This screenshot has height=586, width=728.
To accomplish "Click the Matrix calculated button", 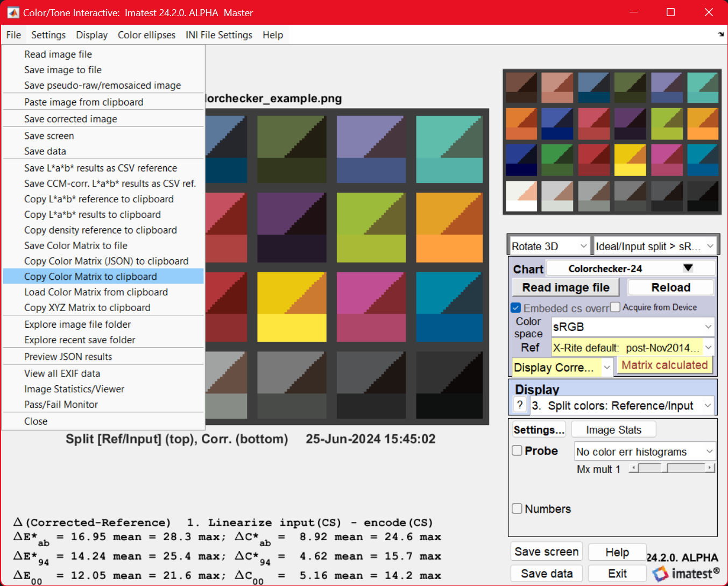I will [665, 365].
